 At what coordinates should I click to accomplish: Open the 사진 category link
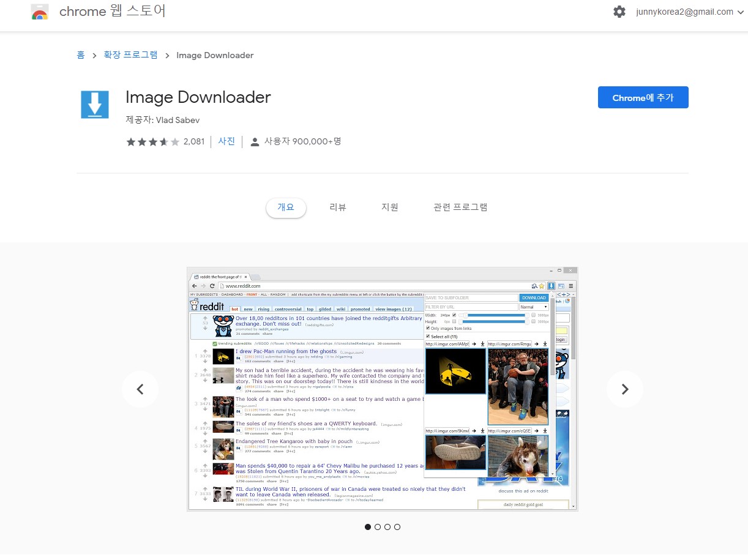coord(226,141)
